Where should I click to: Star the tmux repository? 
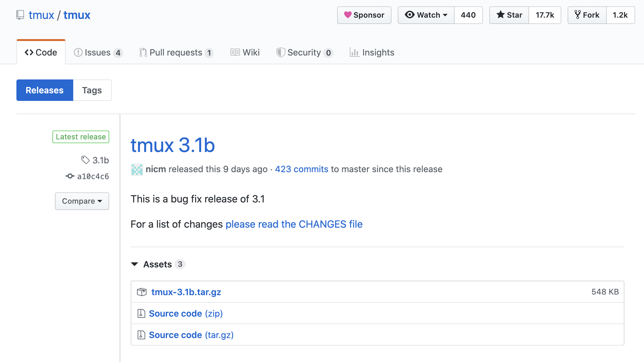pos(509,15)
